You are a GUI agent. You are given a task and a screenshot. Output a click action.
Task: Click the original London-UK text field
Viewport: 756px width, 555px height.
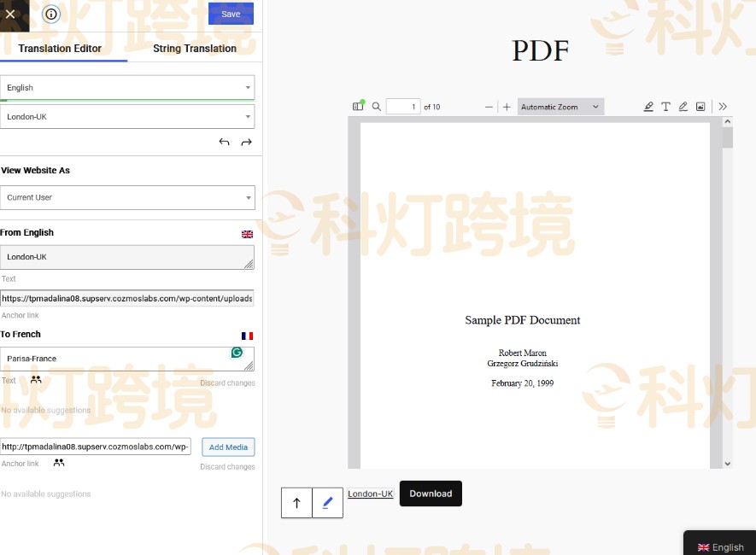click(x=127, y=257)
